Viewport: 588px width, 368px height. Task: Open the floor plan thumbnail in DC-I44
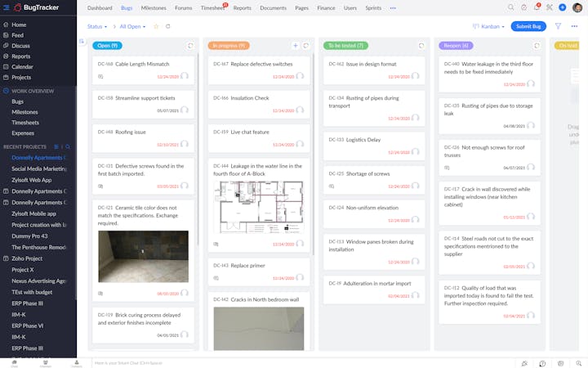coord(257,208)
